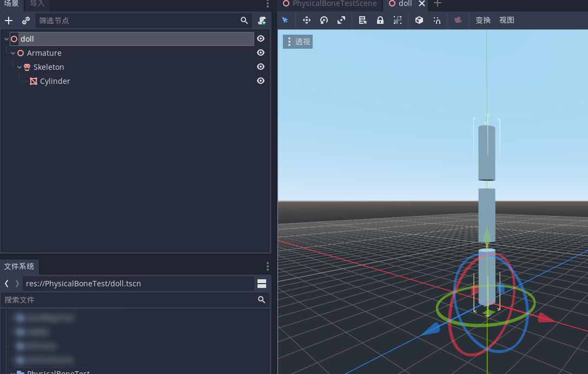Open the 变换 transform menu
The height and width of the screenshot is (374, 588).
(483, 20)
